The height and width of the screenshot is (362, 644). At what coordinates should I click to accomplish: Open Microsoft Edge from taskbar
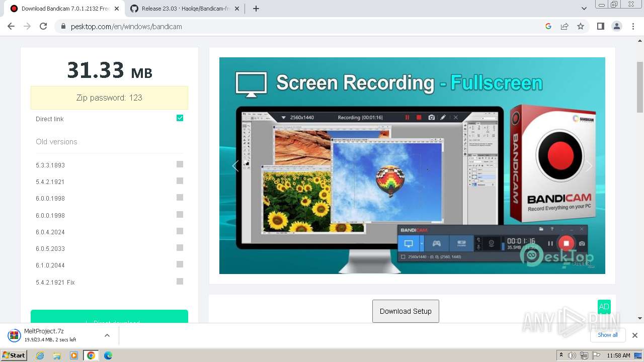click(108, 355)
